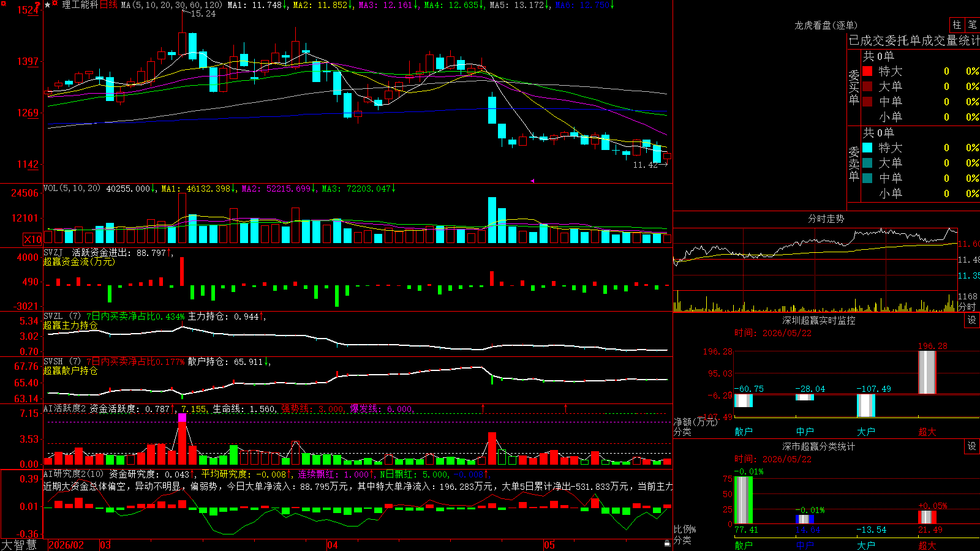Click the teal 中单 sell-order swatch
The width and height of the screenshot is (980, 551).
tap(867, 178)
